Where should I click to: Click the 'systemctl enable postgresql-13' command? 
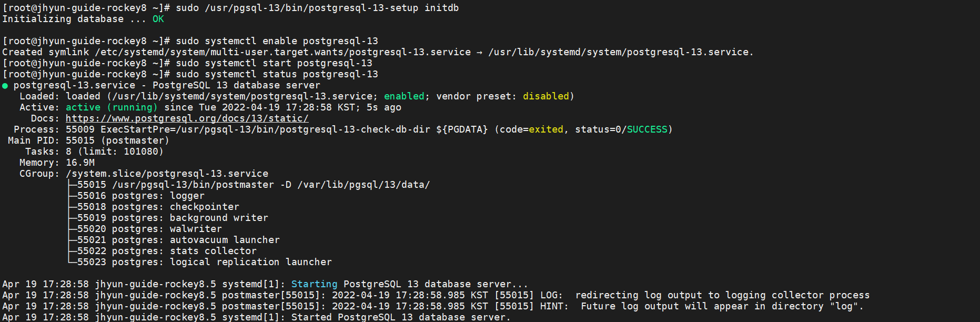277,41
